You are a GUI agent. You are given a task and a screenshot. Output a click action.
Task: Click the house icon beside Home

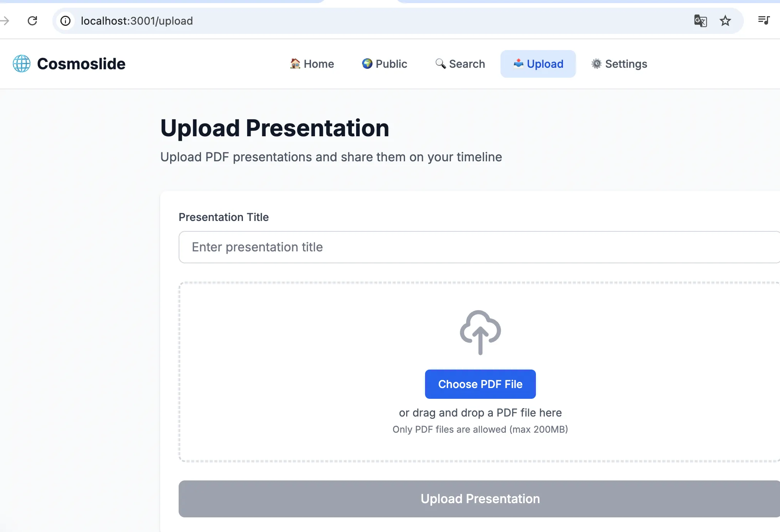click(295, 64)
